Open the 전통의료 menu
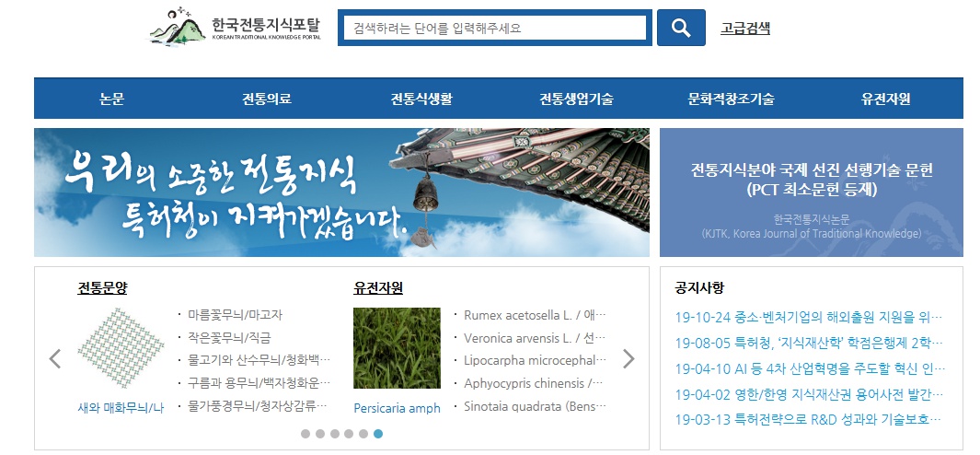Screen dimensions: 980x455 [x=267, y=99]
